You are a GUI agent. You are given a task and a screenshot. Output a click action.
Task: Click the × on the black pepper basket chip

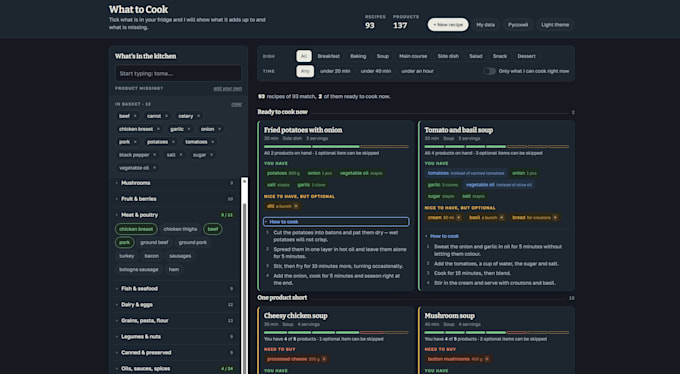pyautogui.click(x=154, y=155)
